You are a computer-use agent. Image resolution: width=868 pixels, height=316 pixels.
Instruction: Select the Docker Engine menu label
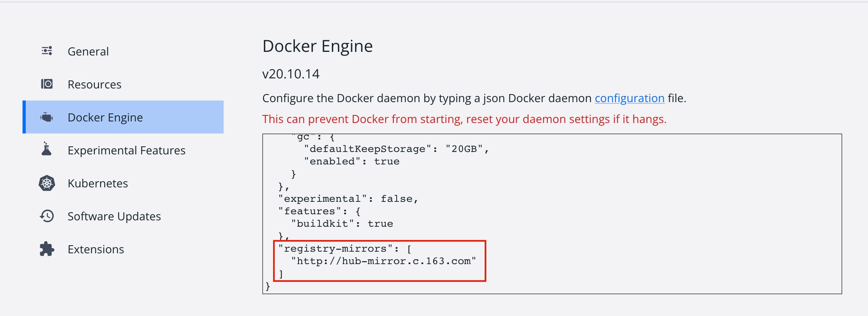(x=105, y=117)
